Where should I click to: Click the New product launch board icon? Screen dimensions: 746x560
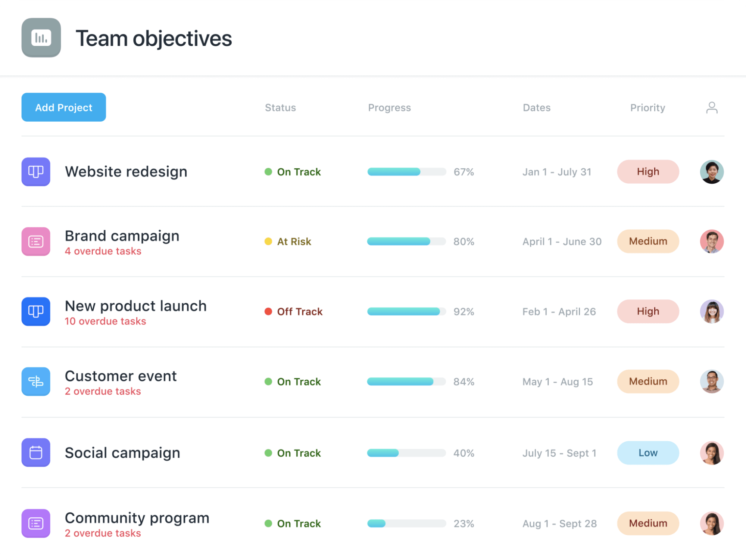pos(35,311)
